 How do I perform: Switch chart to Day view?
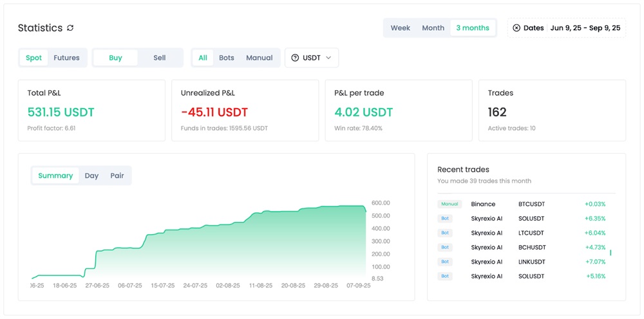click(91, 176)
